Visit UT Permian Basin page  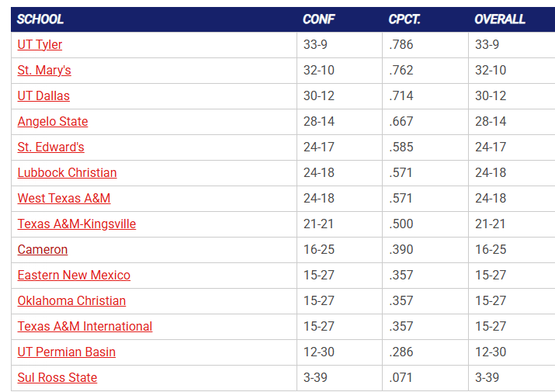click(67, 352)
